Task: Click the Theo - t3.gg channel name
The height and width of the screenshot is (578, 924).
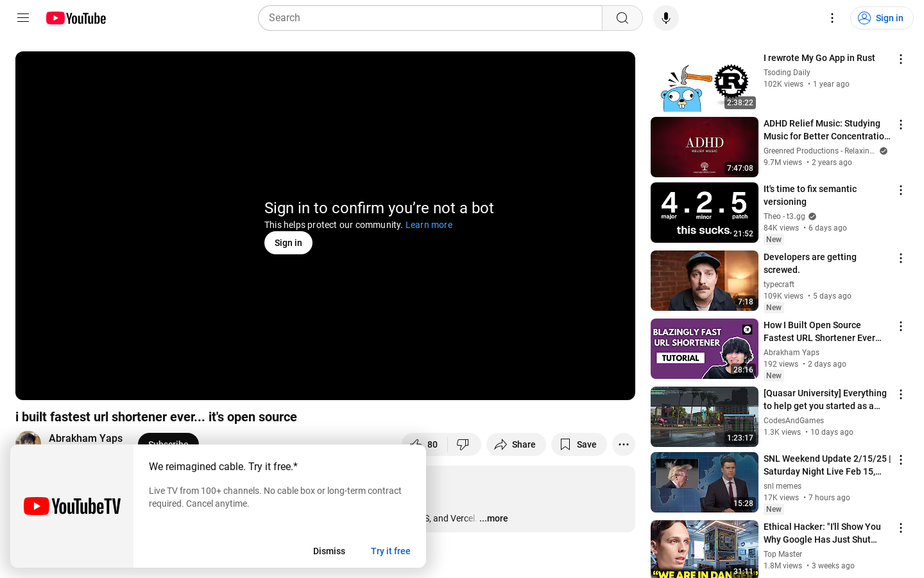Action: pyautogui.click(x=784, y=216)
